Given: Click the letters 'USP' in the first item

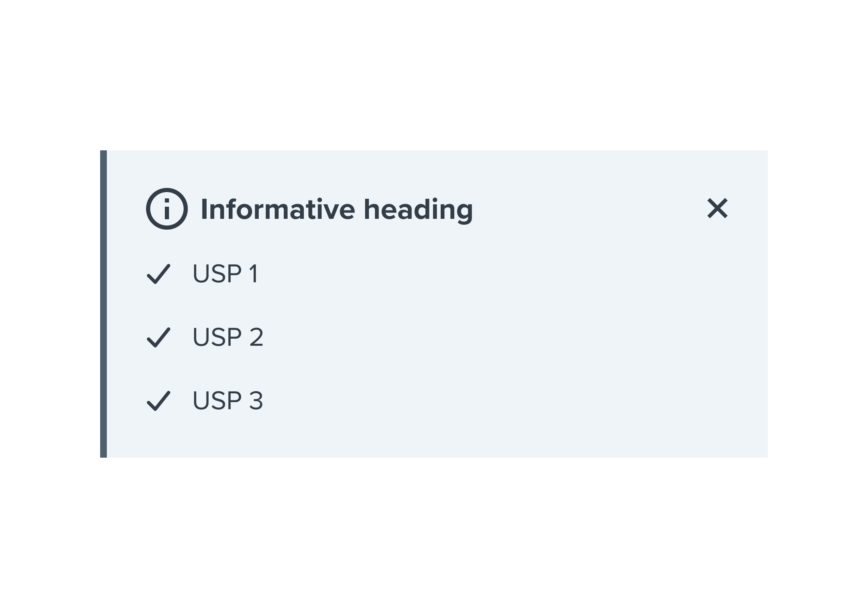Looking at the screenshot, I should coord(217,274).
